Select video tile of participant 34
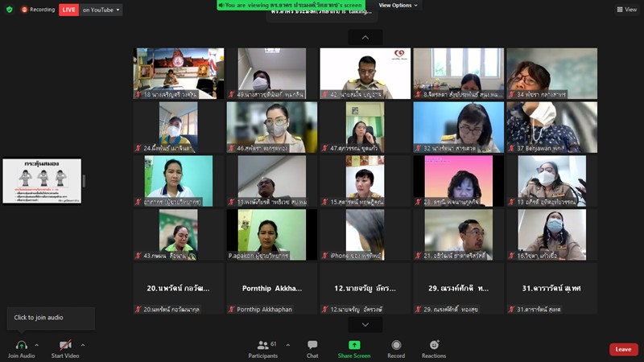This screenshot has width=644, height=362. 552,73
